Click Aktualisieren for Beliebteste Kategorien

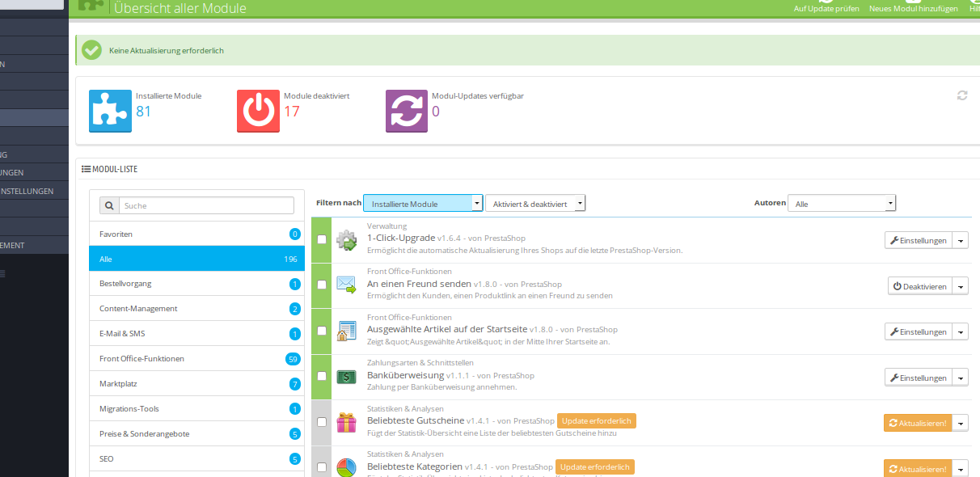pos(918,469)
